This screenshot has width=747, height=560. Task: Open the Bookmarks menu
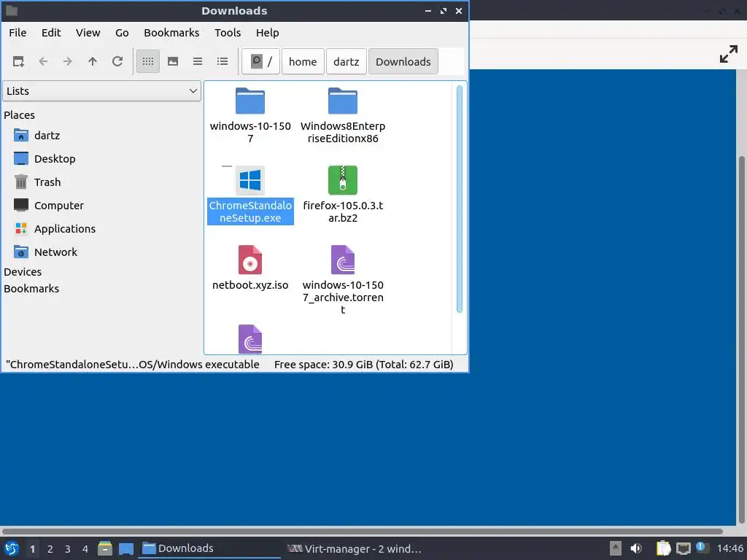(x=171, y=33)
